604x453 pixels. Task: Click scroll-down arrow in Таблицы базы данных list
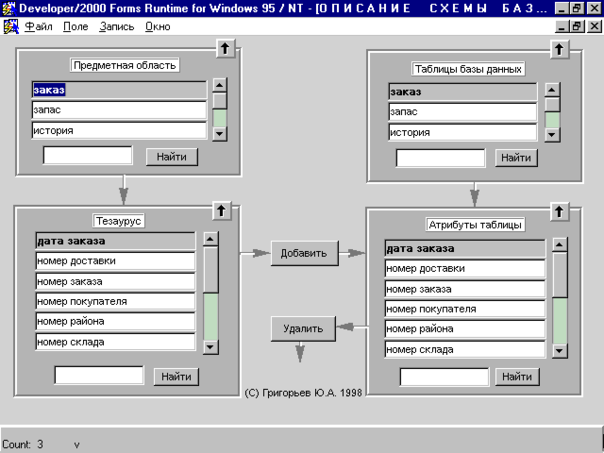(x=552, y=135)
